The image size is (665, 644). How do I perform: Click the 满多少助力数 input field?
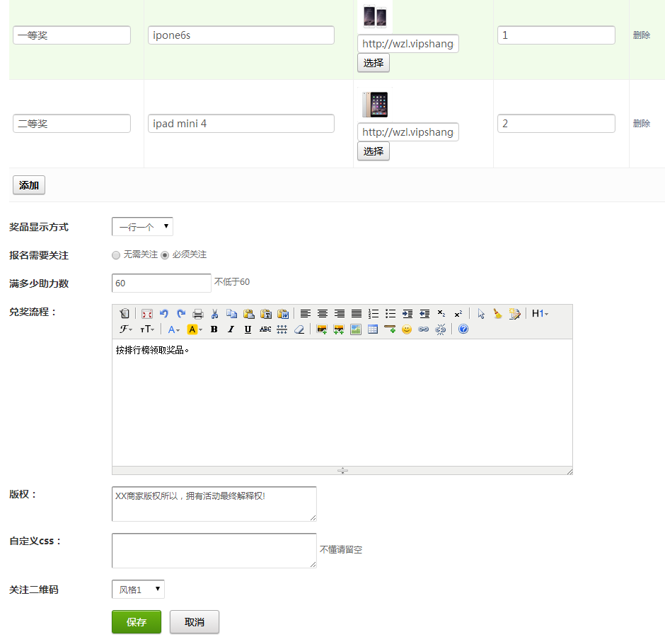(x=161, y=283)
